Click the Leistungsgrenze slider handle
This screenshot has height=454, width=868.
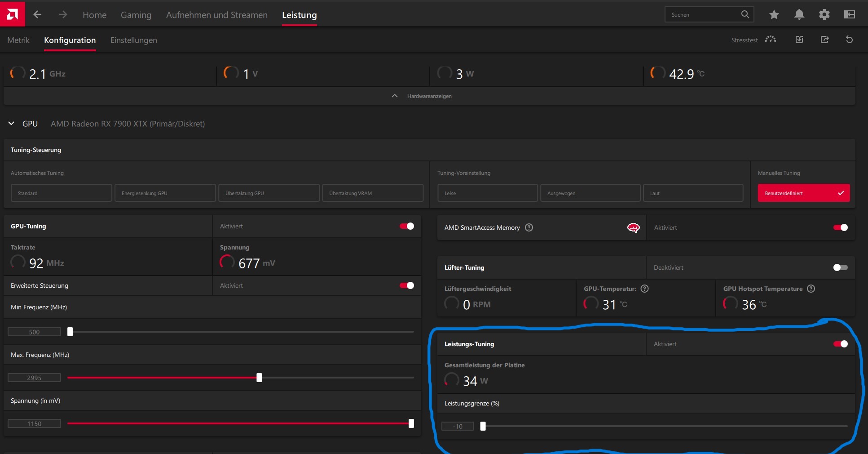point(483,426)
